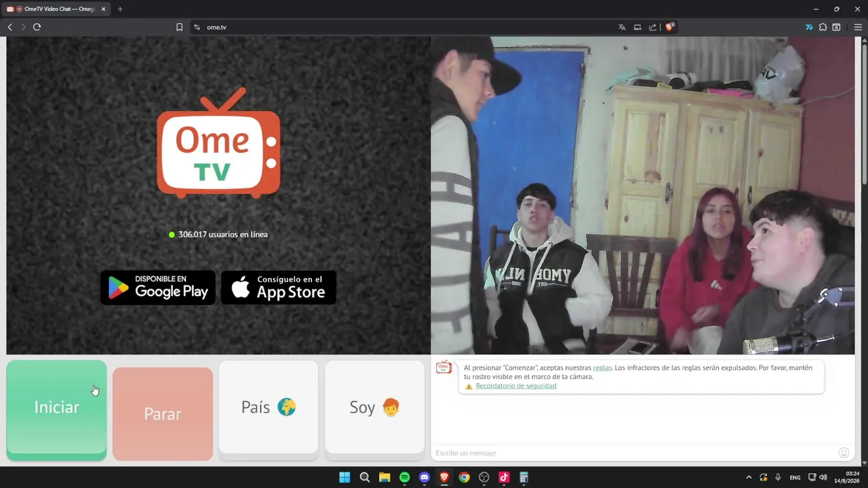Open the TikTok app taskbar icon

coord(504,477)
